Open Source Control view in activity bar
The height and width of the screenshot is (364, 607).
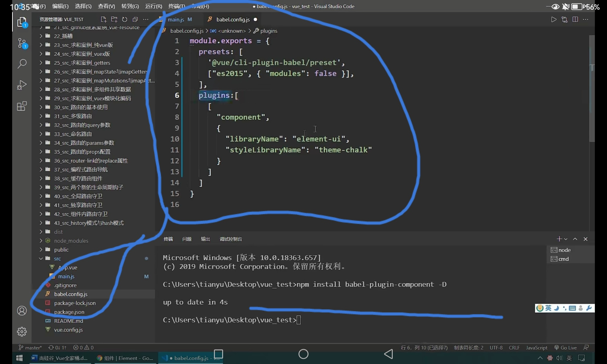[22, 43]
